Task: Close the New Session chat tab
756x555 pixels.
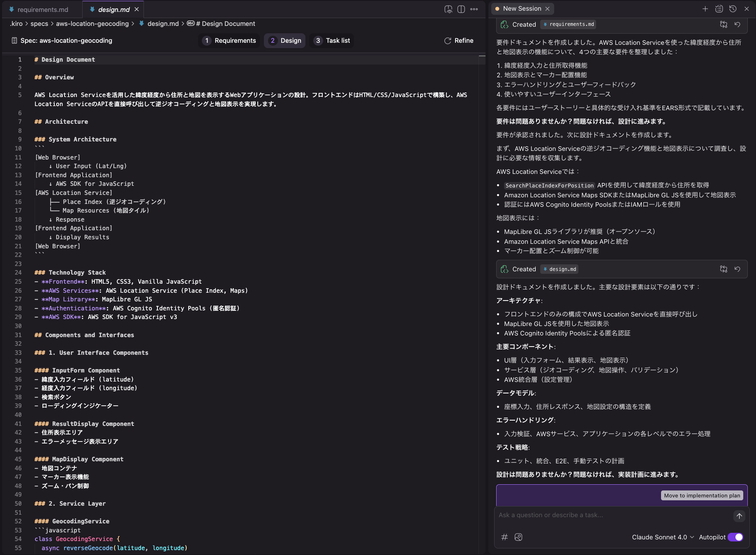Action: click(x=547, y=9)
